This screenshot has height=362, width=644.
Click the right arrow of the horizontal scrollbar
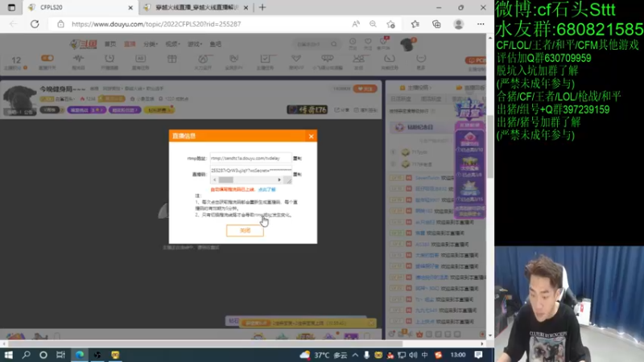(x=482, y=344)
